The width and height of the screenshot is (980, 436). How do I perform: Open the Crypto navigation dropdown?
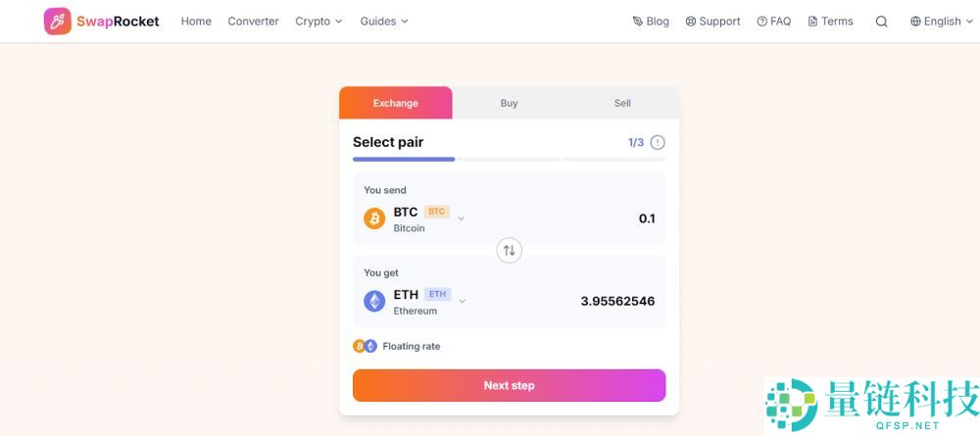pyautogui.click(x=318, y=22)
